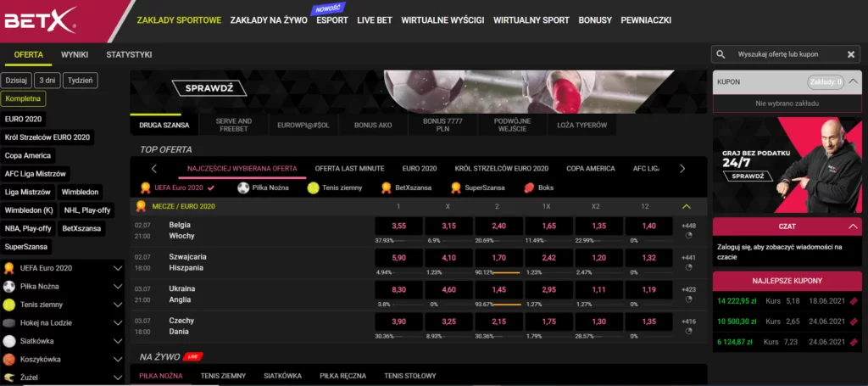The height and width of the screenshot is (386, 868).
Task: Select the Tydzień time filter
Action: pyautogui.click(x=81, y=81)
